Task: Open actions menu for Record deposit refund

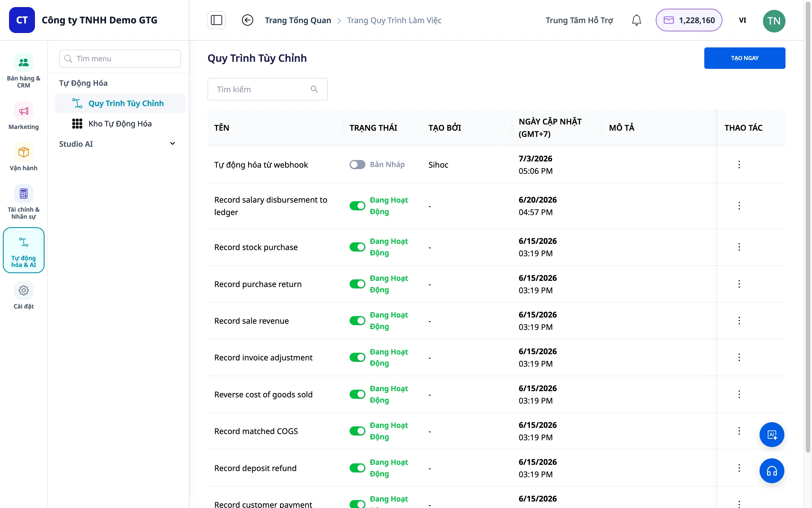Action: (x=739, y=468)
